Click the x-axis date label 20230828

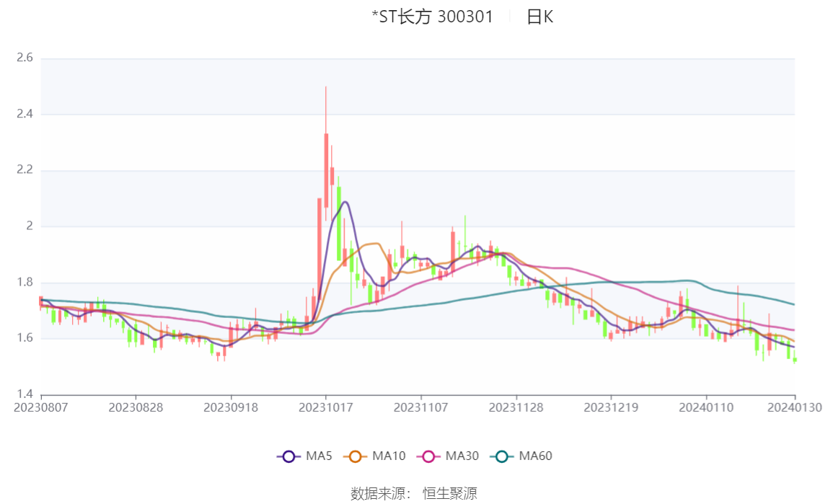(x=136, y=408)
